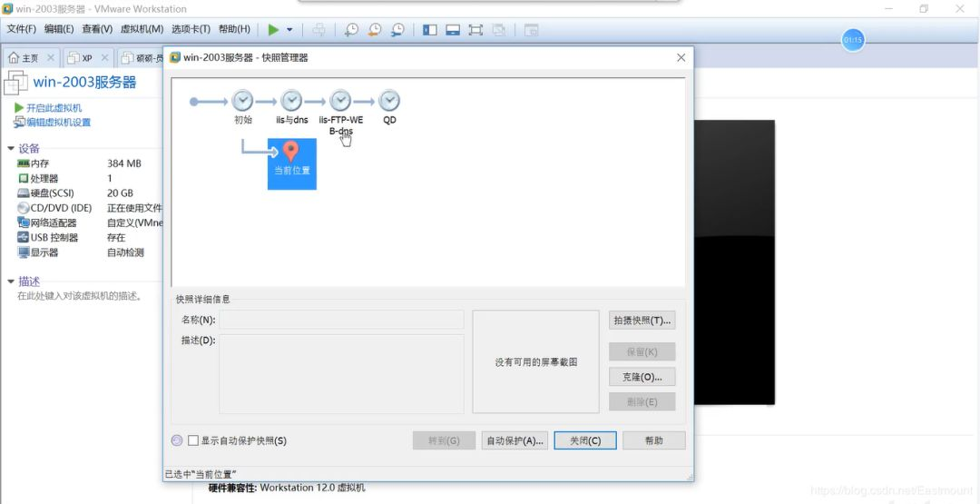Click the VM description text area
Screen dimensions: 980x504
coord(80,296)
